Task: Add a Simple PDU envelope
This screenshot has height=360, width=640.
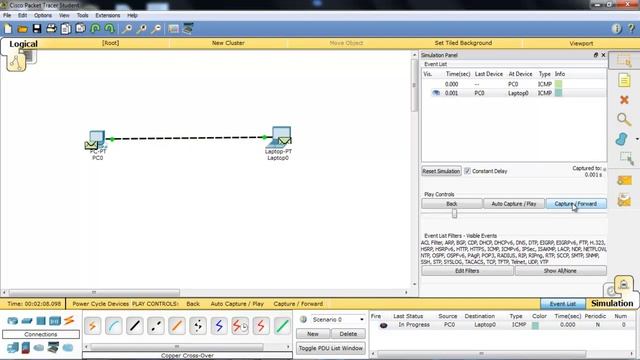Action: 624,180
